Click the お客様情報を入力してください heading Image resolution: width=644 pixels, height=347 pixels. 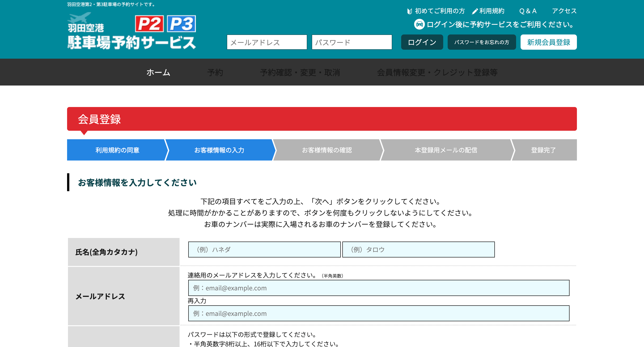pyautogui.click(x=137, y=182)
